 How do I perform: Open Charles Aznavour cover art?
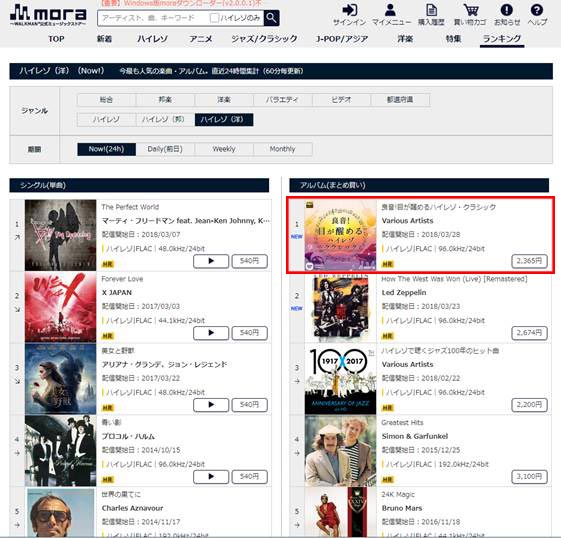pyautogui.click(x=60, y=512)
